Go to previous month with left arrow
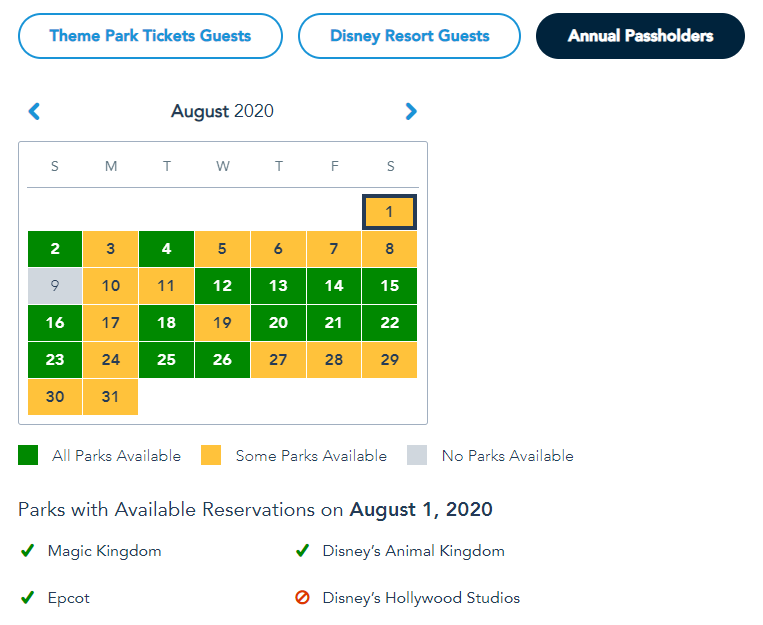Screen dimensions: 763x625 (x=34, y=111)
